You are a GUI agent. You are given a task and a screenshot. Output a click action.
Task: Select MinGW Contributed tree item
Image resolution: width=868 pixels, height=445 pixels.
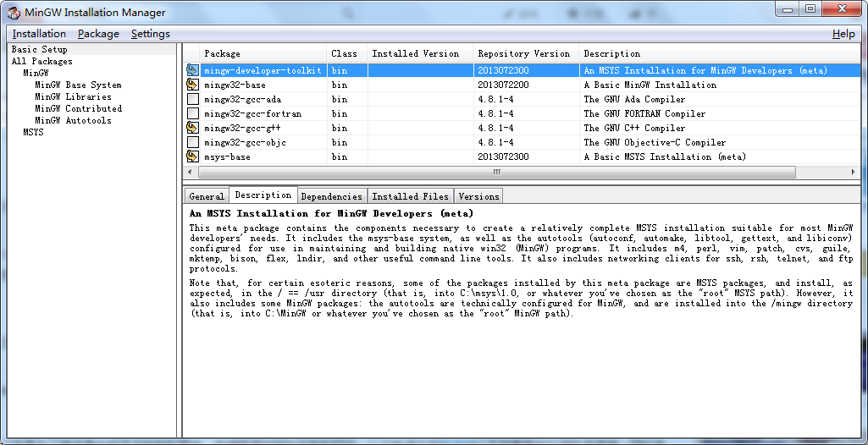79,108
